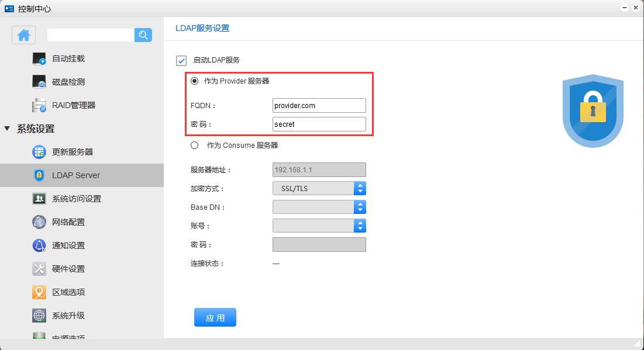This screenshot has height=350, width=644.
Task: Toggle the 启动LDAP服务 checkbox
Action: (181, 60)
